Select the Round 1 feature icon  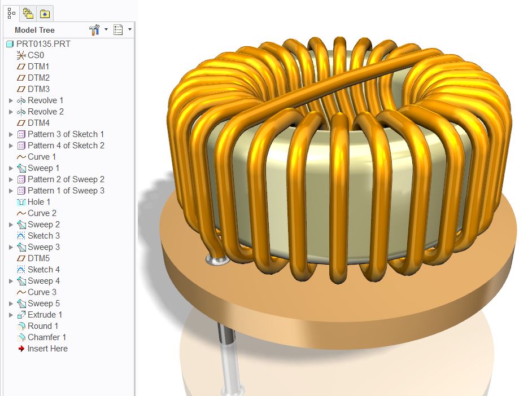(21, 326)
